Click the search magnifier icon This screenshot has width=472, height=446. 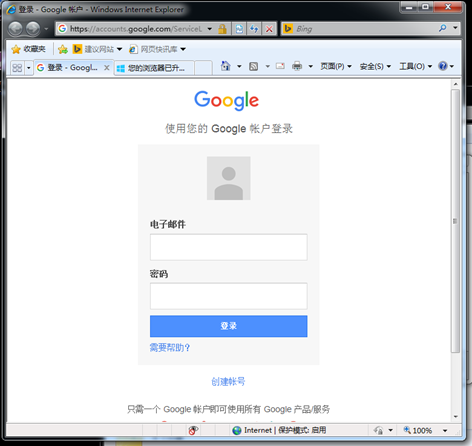click(x=443, y=28)
